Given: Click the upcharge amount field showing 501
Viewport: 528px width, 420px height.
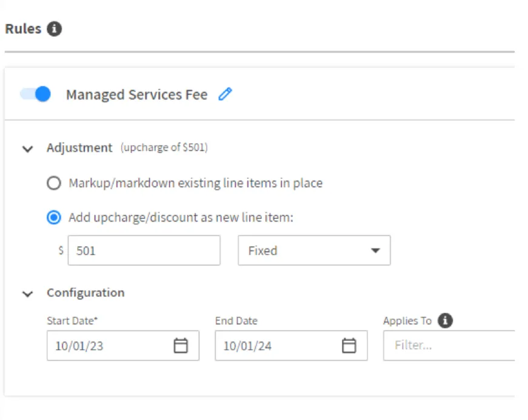Looking at the screenshot, I should click(144, 250).
